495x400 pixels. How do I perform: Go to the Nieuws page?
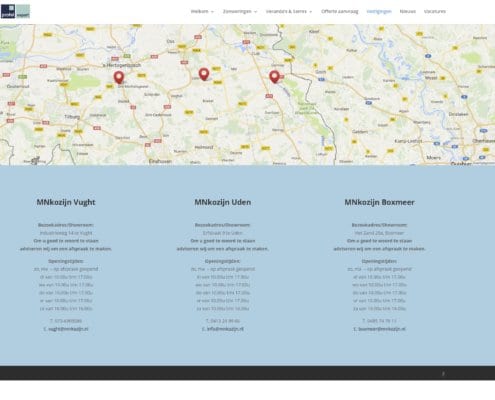tap(407, 11)
